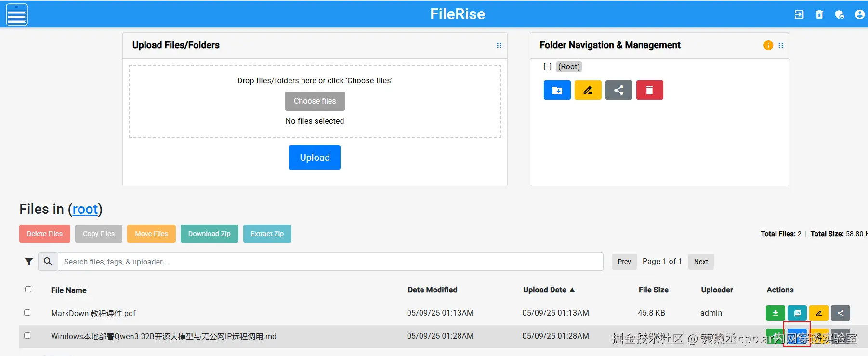Click the Download Zip button
This screenshot has width=868, height=356.
coord(210,234)
